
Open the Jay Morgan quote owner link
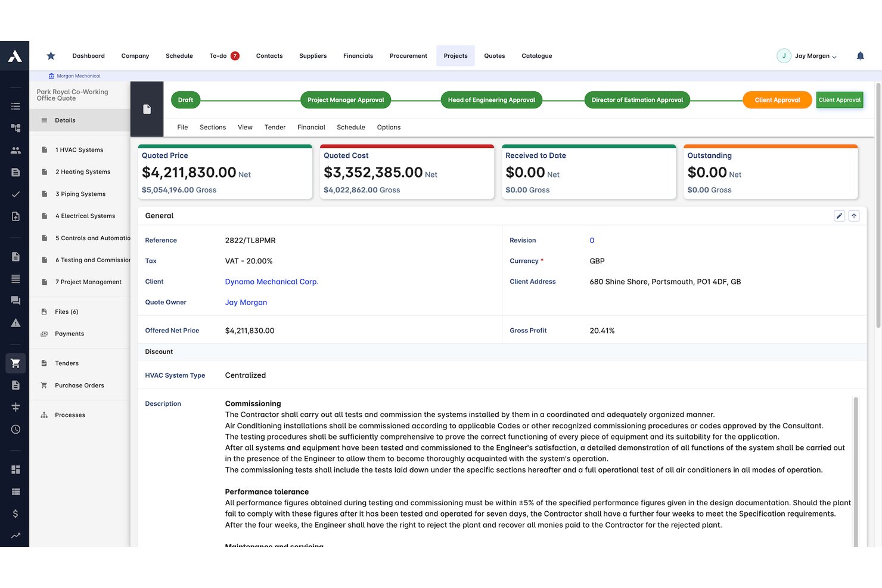coord(246,303)
